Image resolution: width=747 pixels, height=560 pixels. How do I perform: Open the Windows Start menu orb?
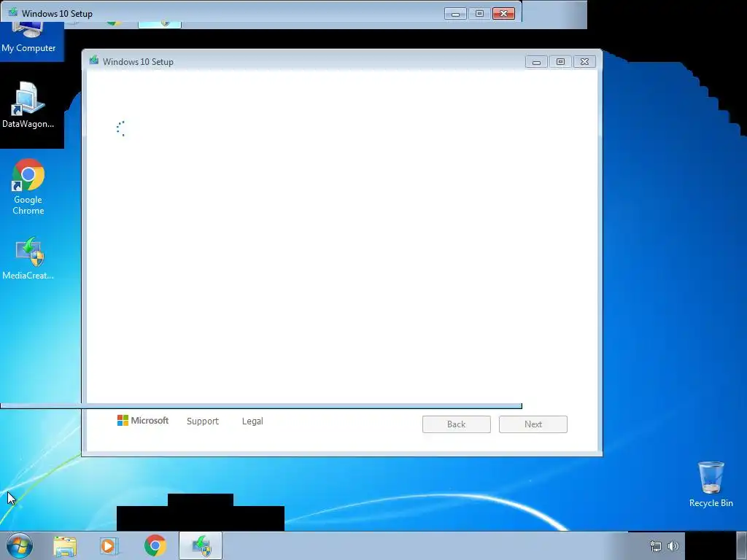point(20,545)
